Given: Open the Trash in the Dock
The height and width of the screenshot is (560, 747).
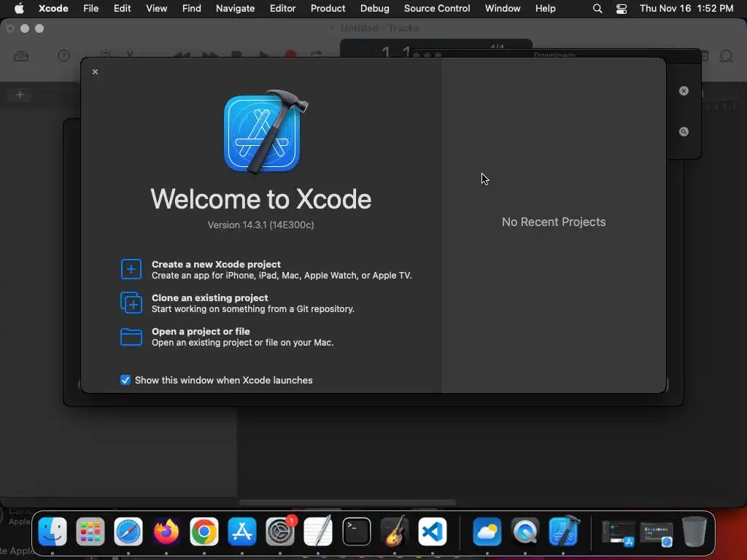Looking at the screenshot, I should (694, 532).
